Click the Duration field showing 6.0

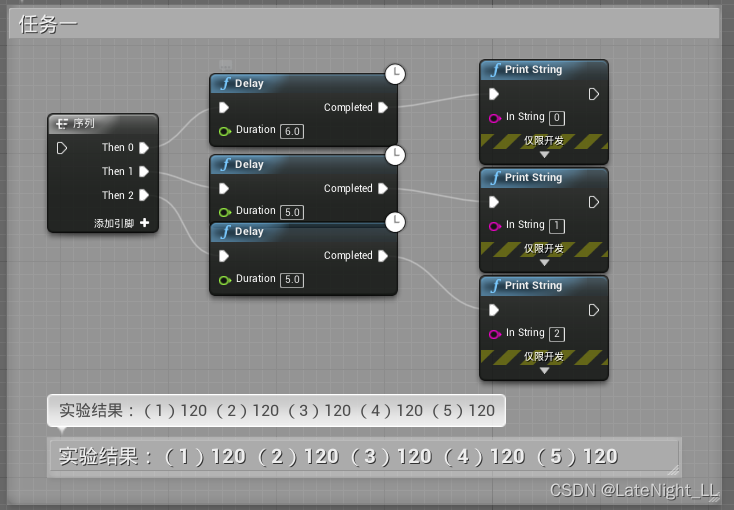click(x=292, y=131)
